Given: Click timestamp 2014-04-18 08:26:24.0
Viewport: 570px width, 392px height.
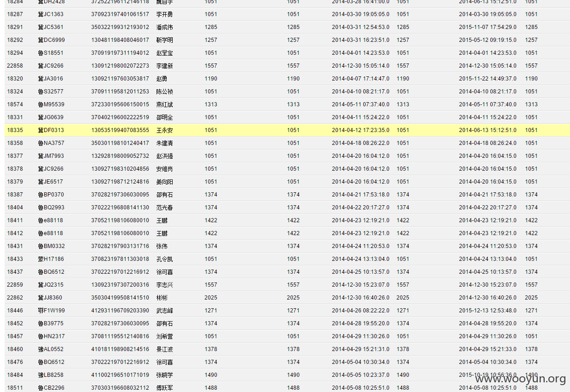Looking at the screenshot, I should (488, 143).
